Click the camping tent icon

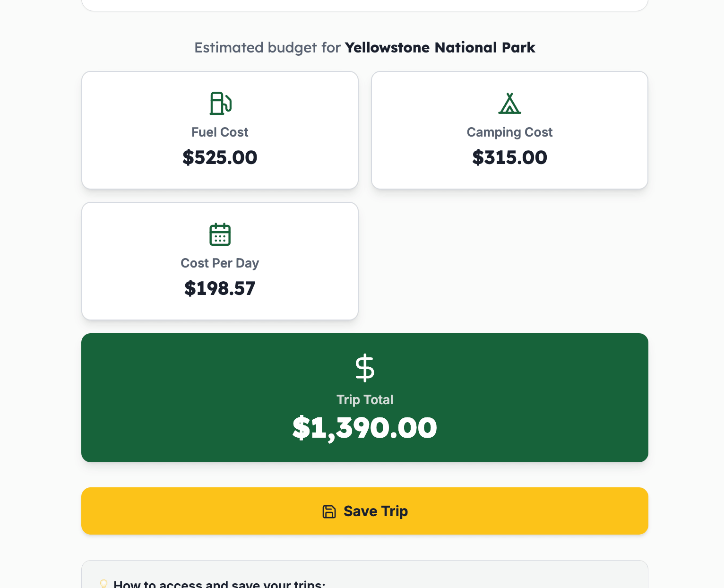[x=509, y=104]
